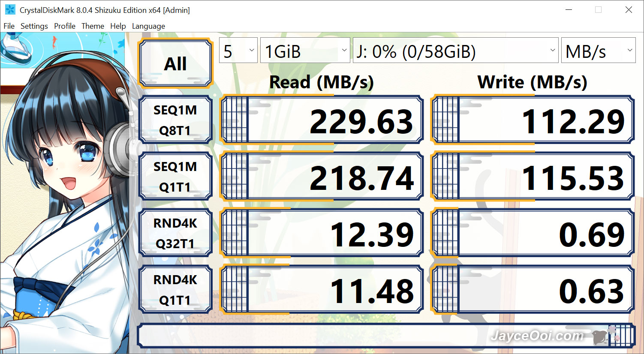Click the CrystalDiskMark title bar app icon
This screenshot has width=644, height=354.
pos(10,10)
